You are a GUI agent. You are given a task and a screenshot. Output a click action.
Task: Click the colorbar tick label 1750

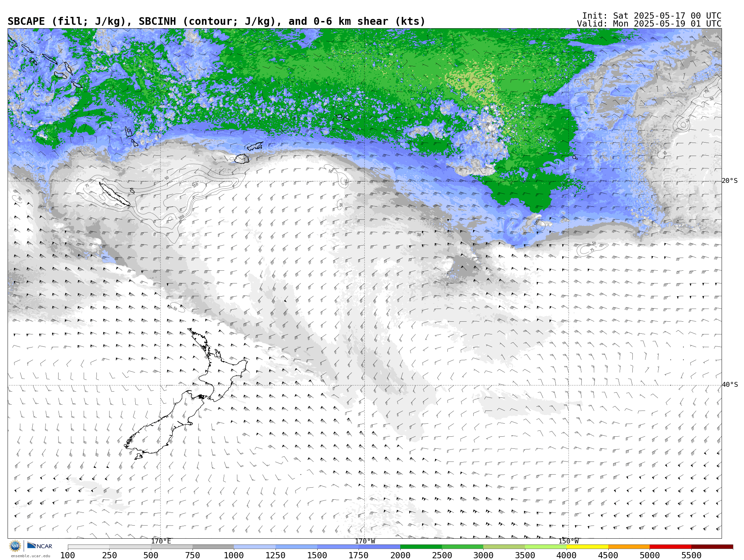click(359, 556)
